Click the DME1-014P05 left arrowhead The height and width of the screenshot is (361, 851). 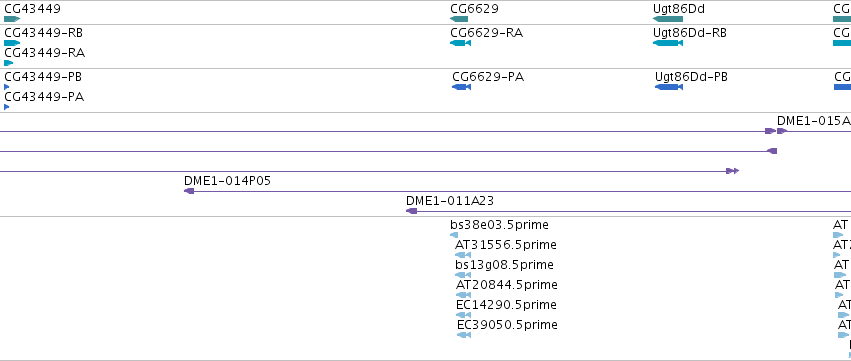(189, 191)
